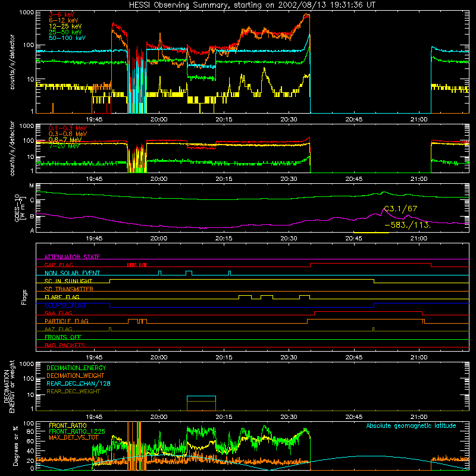Click the 0.3-0.8 MeV legend entry
Viewport: 476px width, 476px height.
coord(68,134)
